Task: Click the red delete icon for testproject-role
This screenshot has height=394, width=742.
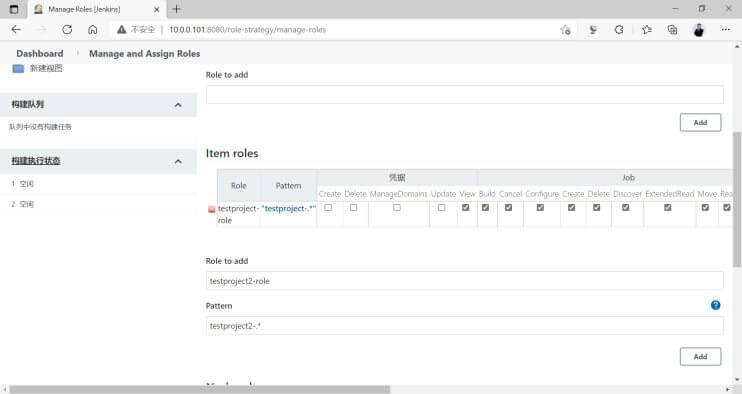Action: (x=212, y=209)
